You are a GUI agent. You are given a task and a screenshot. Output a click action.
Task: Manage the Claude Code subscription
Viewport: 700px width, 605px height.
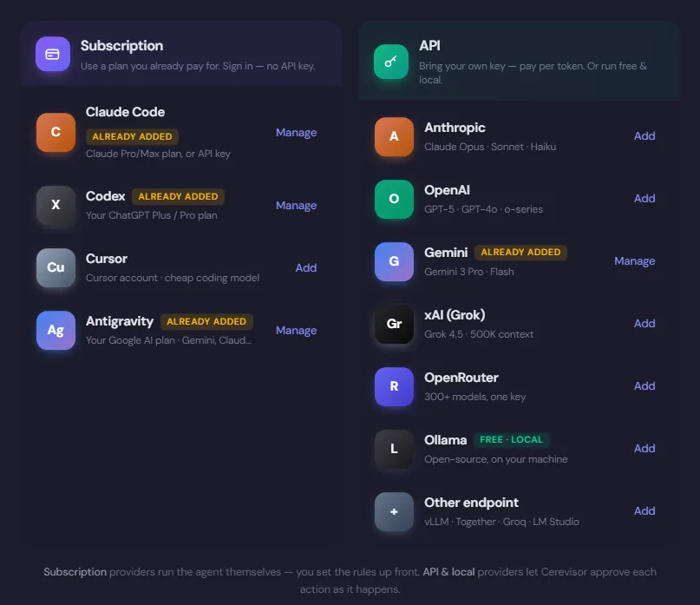[x=297, y=133]
